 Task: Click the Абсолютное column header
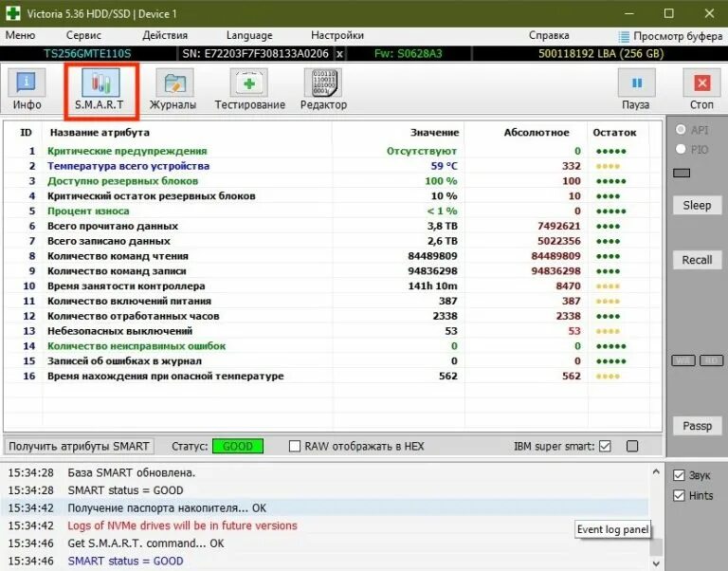click(x=537, y=133)
